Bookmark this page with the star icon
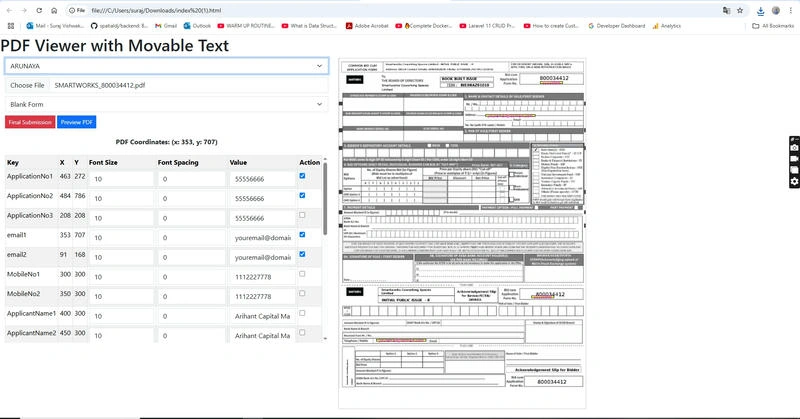This screenshot has height=419, width=800. click(740, 10)
